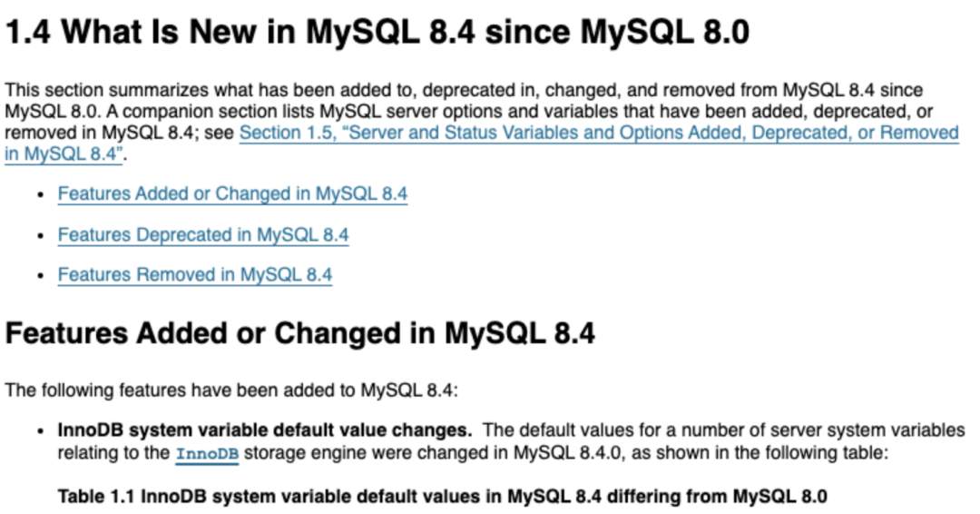Open the Section 1.5 Server and Status Variables link

click(x=599, y=133)
